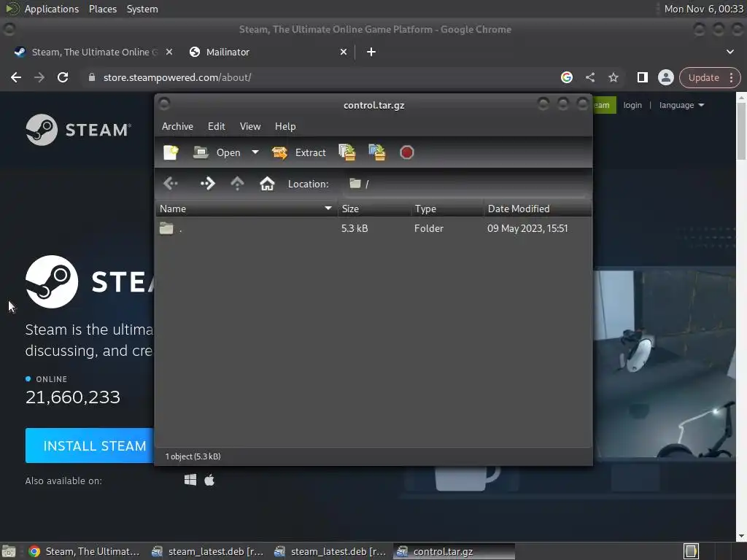This screenshot has height=560, width=747.
Task: Open Chrome three-dot menu
Action: pyautogui.click(x=731, y=77)
